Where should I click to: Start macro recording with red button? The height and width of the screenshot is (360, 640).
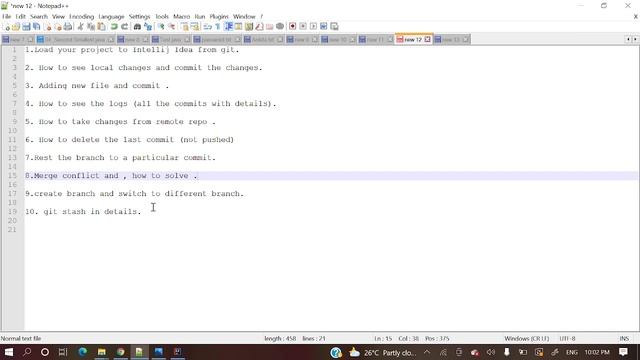[292, 27]
